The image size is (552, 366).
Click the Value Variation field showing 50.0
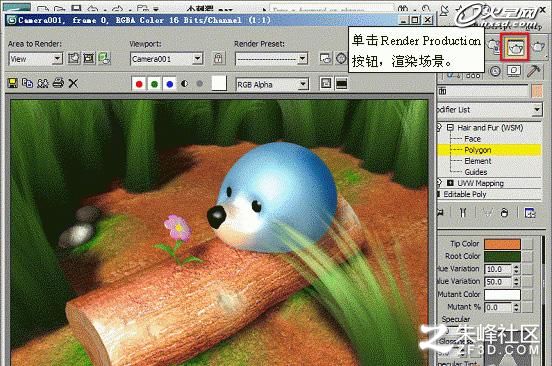coord(498,282)
